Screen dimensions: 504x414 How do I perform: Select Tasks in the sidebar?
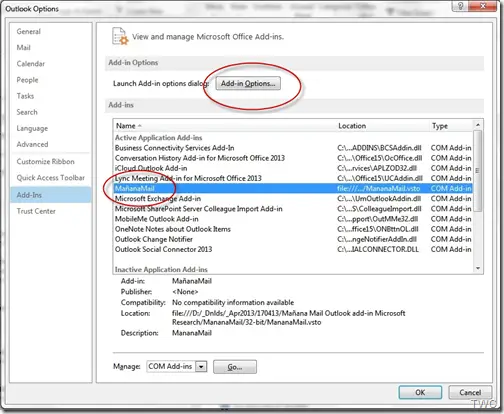pyautogui.click(x=25, y=96)
